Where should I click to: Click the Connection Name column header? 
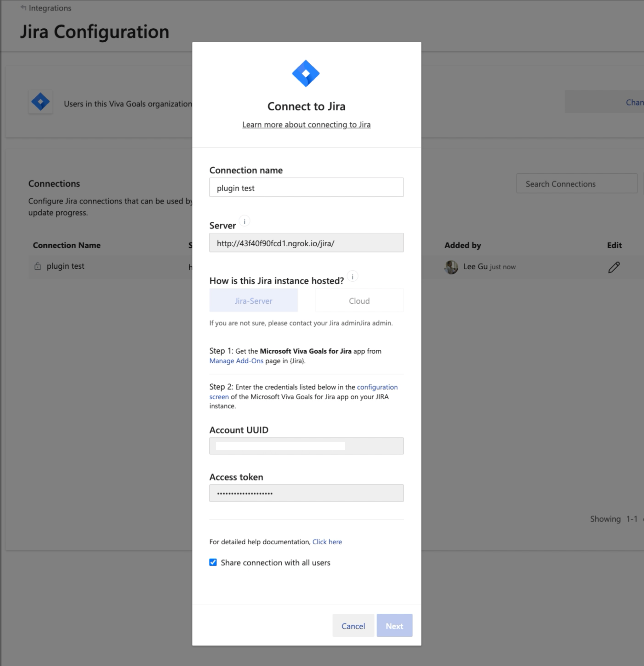(x=67, y=245)
